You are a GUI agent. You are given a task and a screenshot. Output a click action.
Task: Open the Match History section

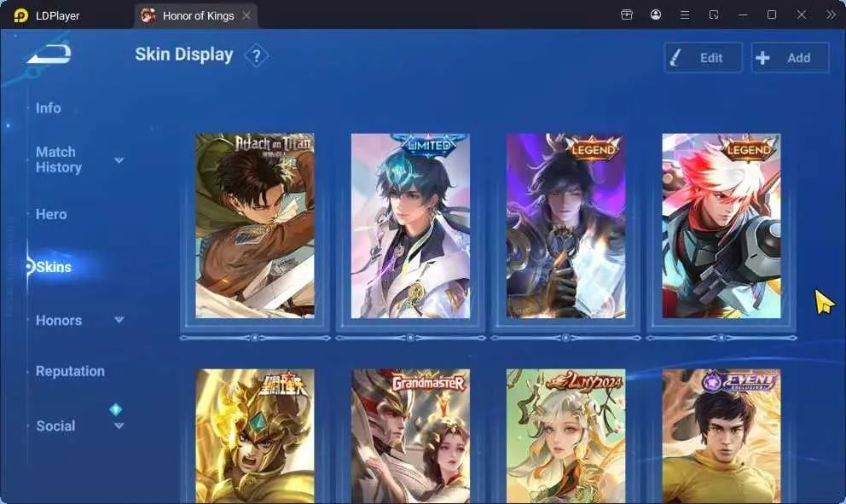59,159
